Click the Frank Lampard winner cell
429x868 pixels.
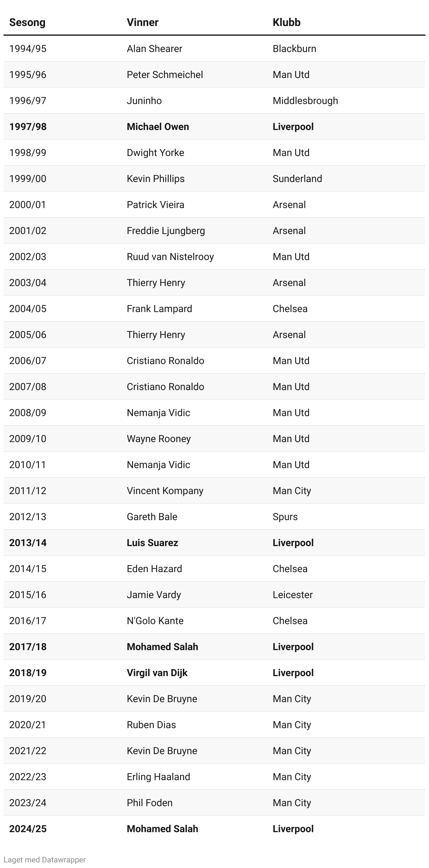click(x=159, y=309)
